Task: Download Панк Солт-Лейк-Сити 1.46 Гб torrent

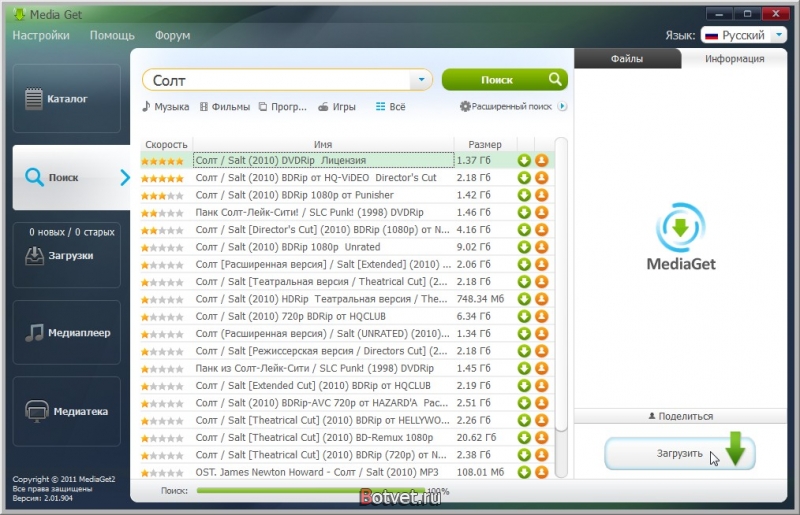Action: point(524,212)
